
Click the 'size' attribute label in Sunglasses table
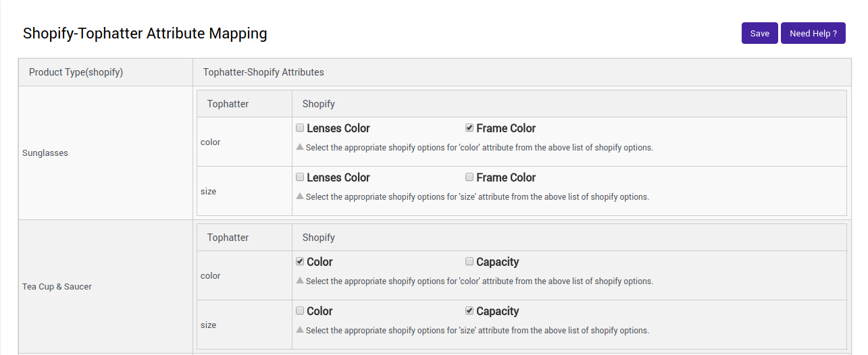(209, 192)
